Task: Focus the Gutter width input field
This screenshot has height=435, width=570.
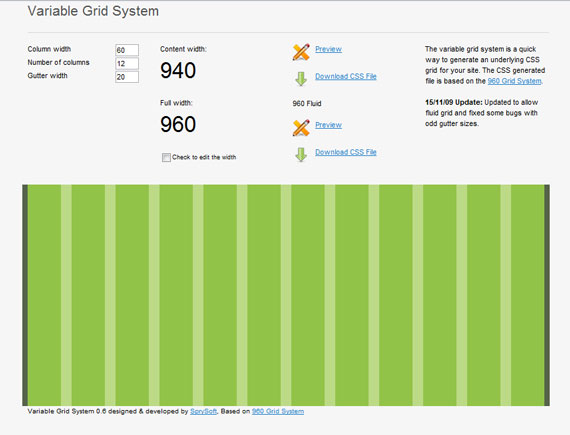Action: click(127, 77)
